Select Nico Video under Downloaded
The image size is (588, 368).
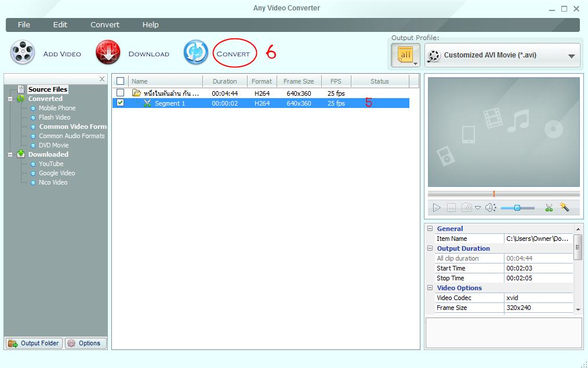tap(53, 182)
